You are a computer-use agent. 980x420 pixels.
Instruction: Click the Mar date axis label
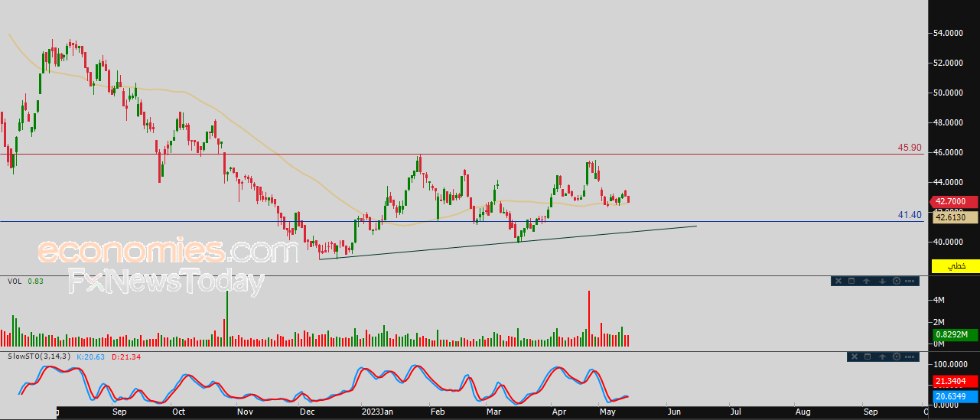tap(494, 412)
